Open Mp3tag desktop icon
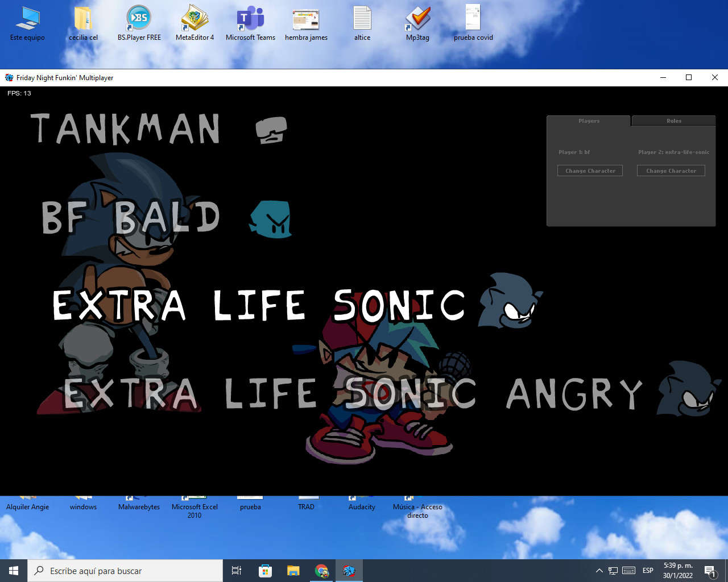 pyautogui.click(x=417, y=17)
